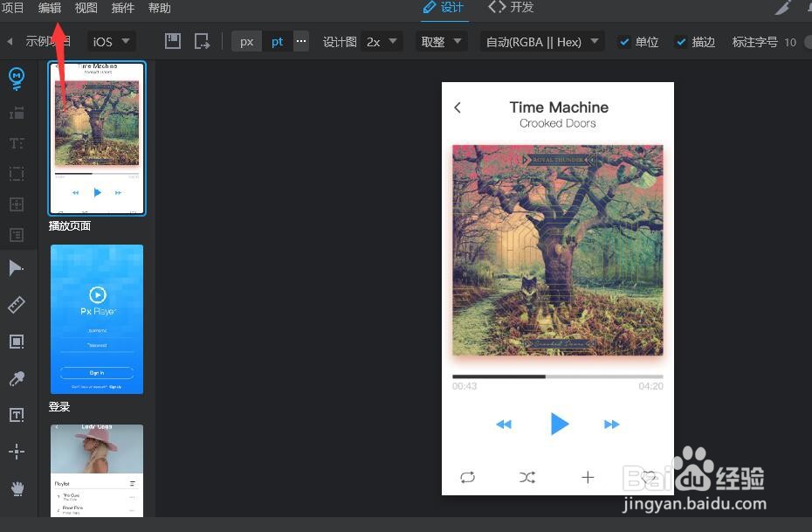Screen dimensions: 812x532
Task: Open the 播放页面 artboard thumbnail
Action: (x=97, y=138)
